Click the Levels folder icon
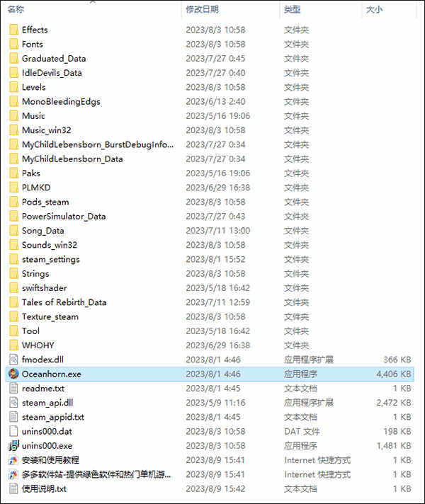The image size is (425, 504). pos(13,87)
